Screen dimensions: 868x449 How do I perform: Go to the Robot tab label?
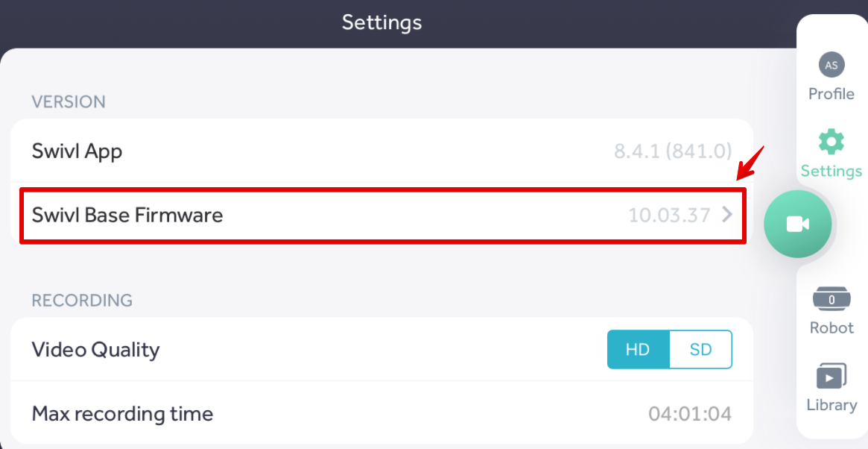831,327
